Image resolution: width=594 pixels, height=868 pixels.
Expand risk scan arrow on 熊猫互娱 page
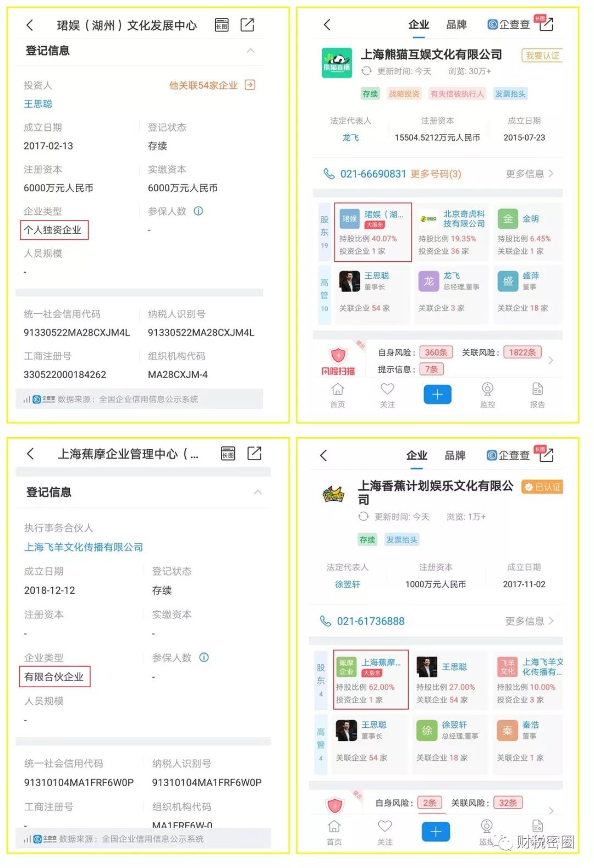551,361
